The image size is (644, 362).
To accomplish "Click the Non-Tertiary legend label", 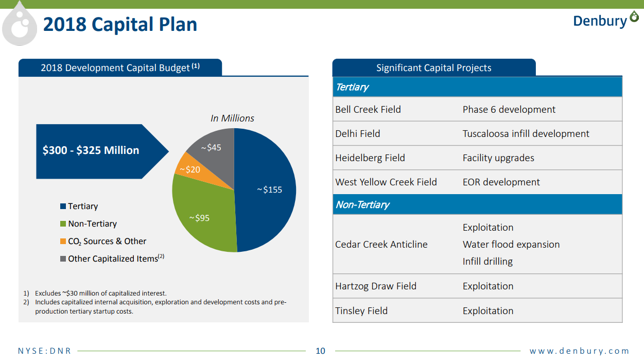I will 93,223.
